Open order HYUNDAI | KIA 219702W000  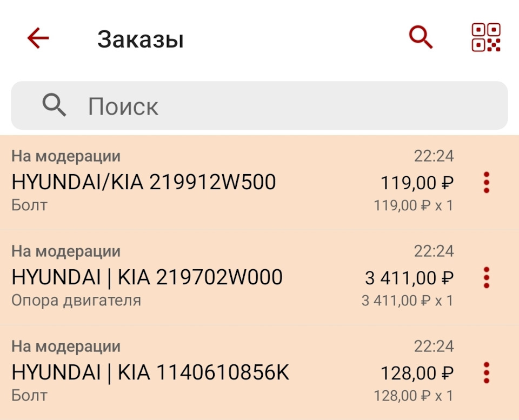click(x=148, y=277)
